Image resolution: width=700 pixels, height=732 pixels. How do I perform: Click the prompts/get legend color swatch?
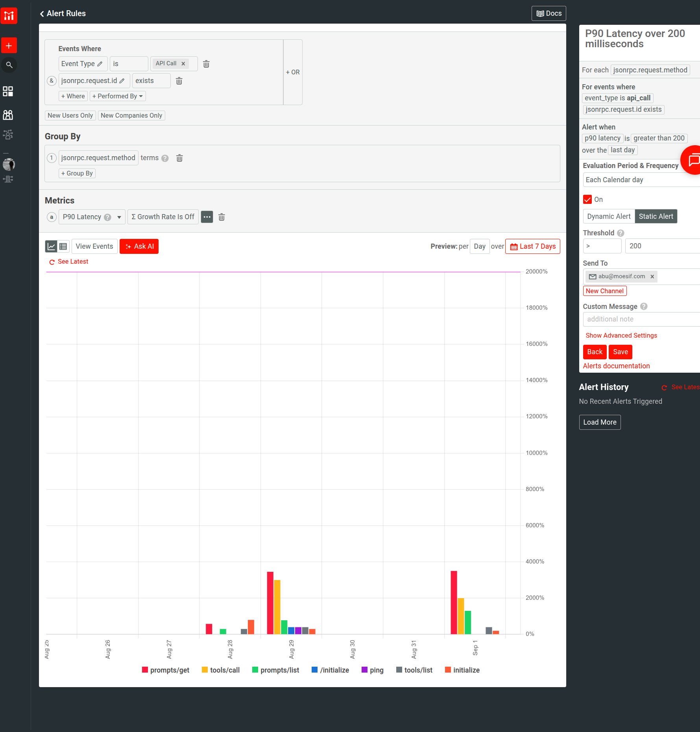tap(145, 670)
